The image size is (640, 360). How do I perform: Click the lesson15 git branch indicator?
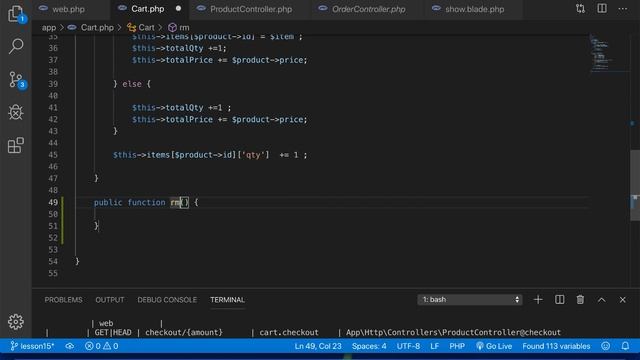(x=32, y=346)
